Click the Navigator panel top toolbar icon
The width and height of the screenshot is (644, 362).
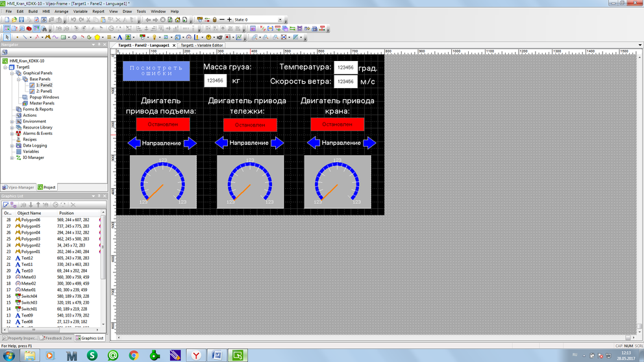pos(5,52)
